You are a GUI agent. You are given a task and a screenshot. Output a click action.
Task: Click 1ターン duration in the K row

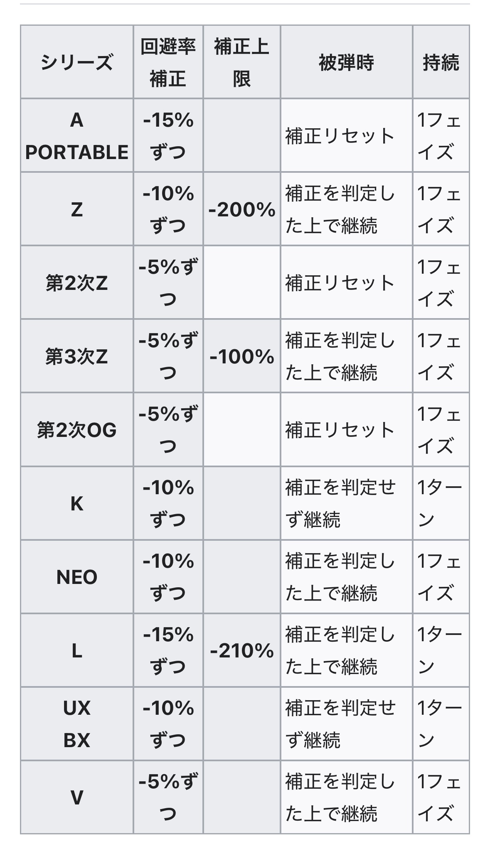[440, 503]
